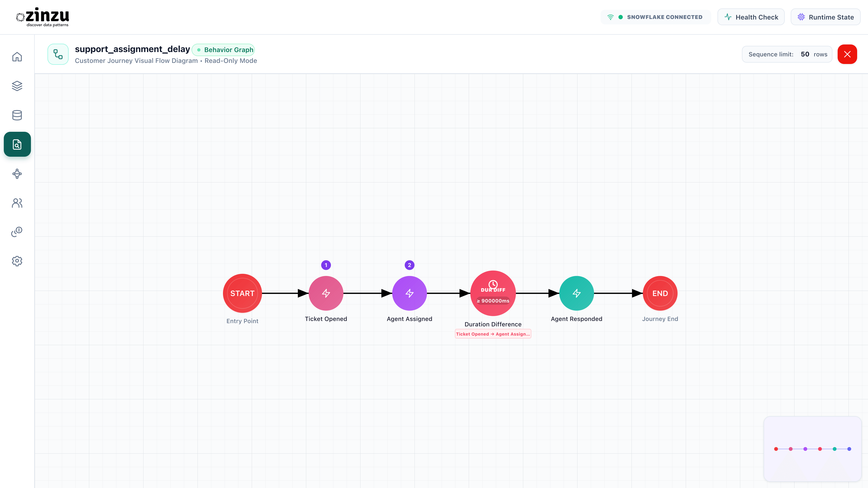Open the Users sidebar icon
Screen dimensions: 868x488
pos(17,203)
